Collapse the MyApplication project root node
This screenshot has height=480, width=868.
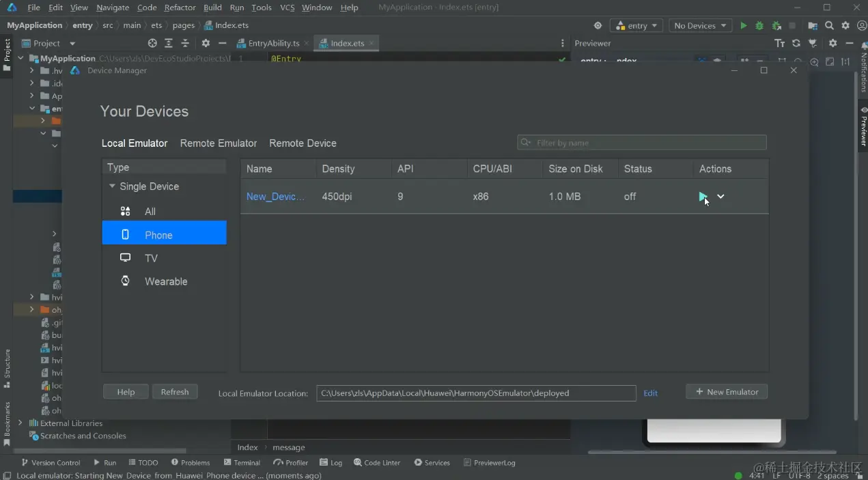tap(20, 59)
